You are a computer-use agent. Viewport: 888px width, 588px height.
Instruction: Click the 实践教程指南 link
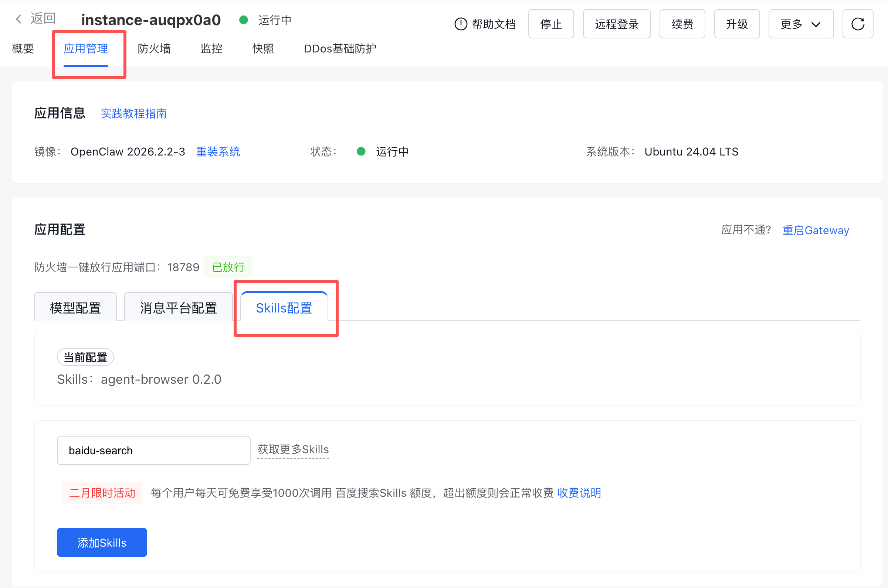[133, 114]
